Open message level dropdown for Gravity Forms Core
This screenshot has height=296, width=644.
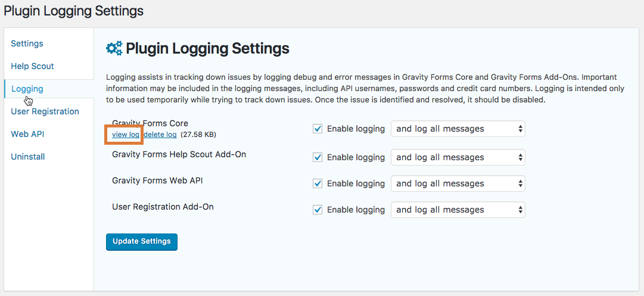pos(458,129)
